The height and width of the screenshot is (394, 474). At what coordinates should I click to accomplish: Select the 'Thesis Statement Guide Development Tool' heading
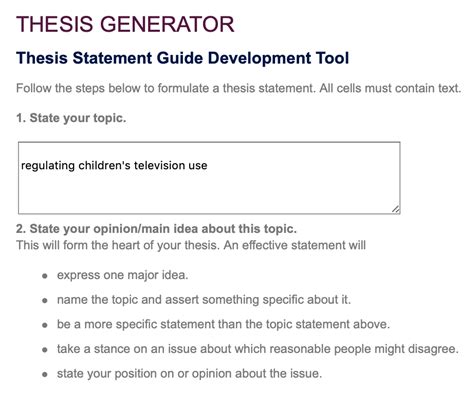pyautogui.click(x=182, y=58)
